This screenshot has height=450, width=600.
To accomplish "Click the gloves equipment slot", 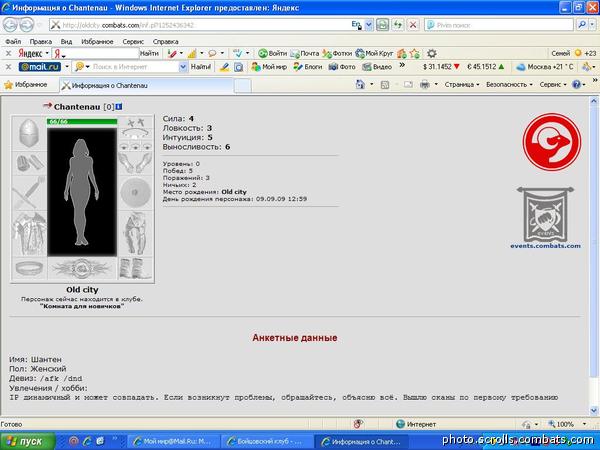I will 135,163.
